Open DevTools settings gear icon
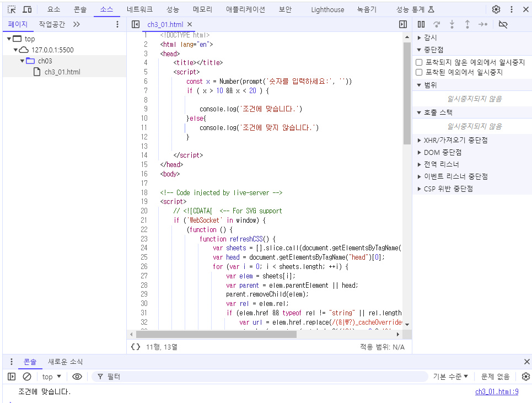This screenshot has height=403, width=532. pos(496,9)
